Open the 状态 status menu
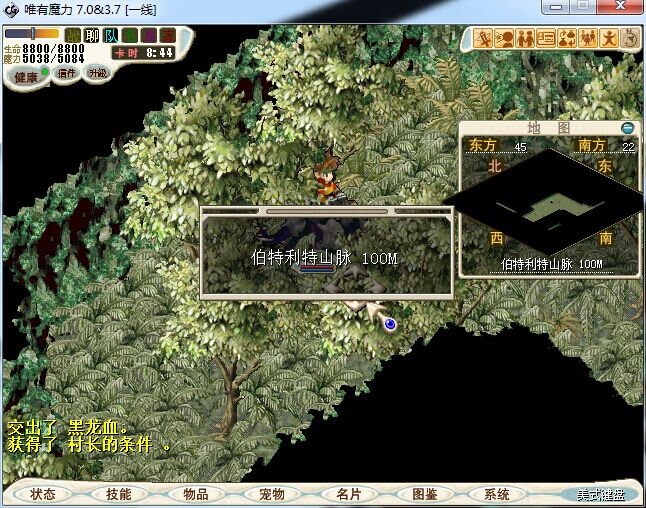 click(43, 494)
